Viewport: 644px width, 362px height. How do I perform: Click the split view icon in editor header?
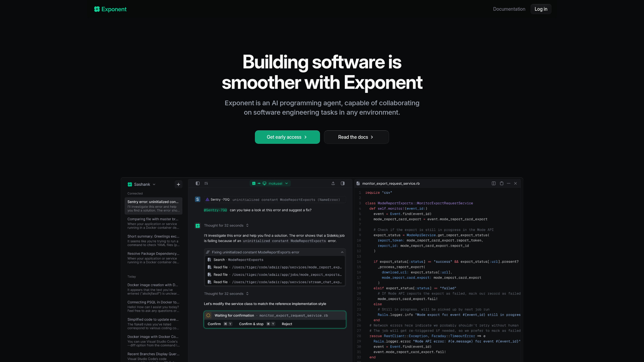[494, 183]
